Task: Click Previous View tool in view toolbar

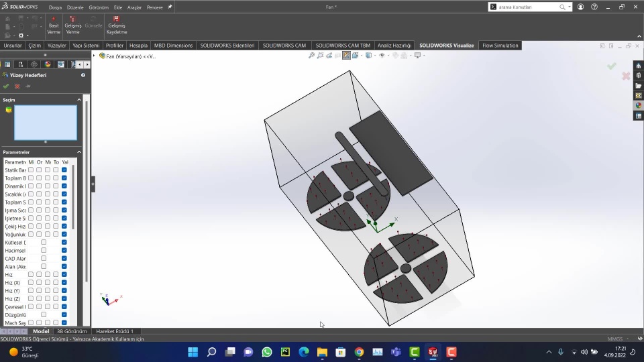Action: pyautogui.click(x=329, y=56)
